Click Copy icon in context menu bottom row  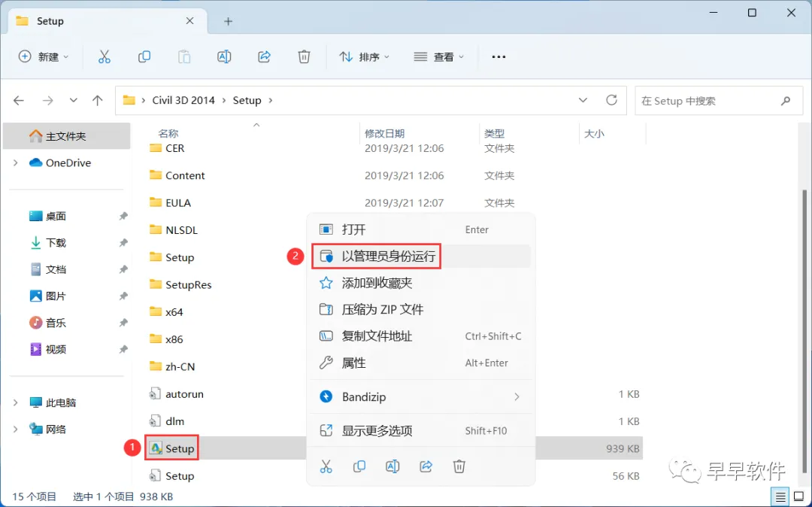click(359, 466)
